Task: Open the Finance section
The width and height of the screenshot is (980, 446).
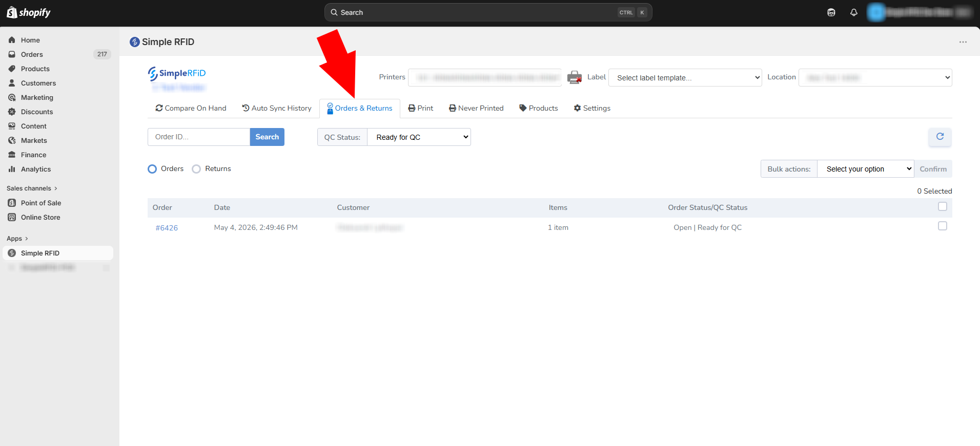Action: pyautogui.click(x=33, y=155)
